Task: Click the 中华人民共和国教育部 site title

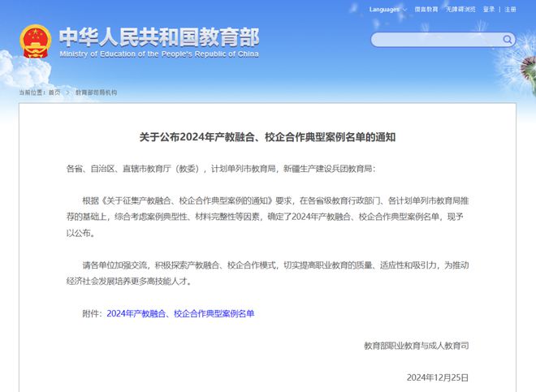Action: coord(159,37)
